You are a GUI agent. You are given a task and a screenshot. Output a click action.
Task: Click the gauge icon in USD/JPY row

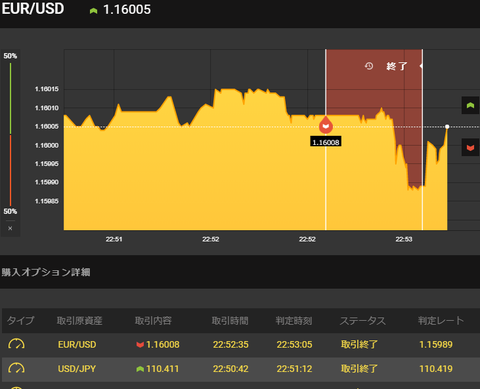(x=16, y=368)
